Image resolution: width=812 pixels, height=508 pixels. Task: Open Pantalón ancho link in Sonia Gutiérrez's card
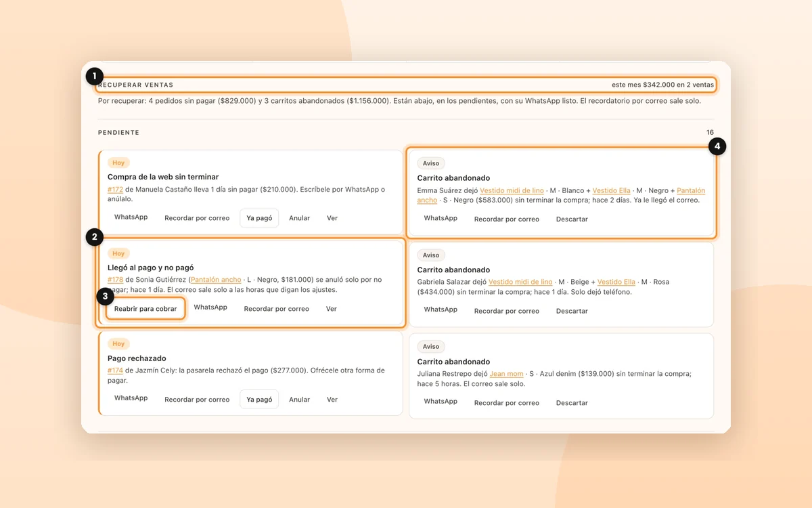point(216,280)
